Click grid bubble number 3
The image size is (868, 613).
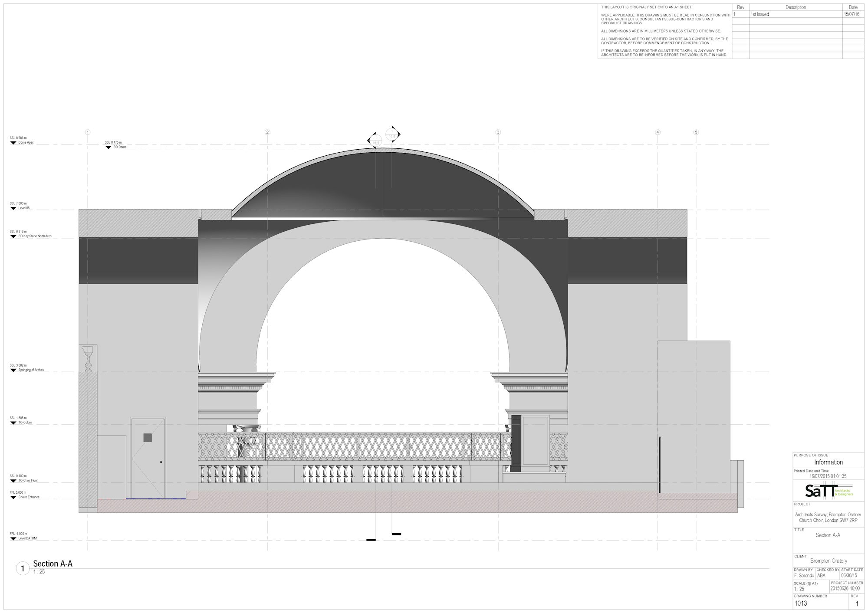[x=498, y=132]
